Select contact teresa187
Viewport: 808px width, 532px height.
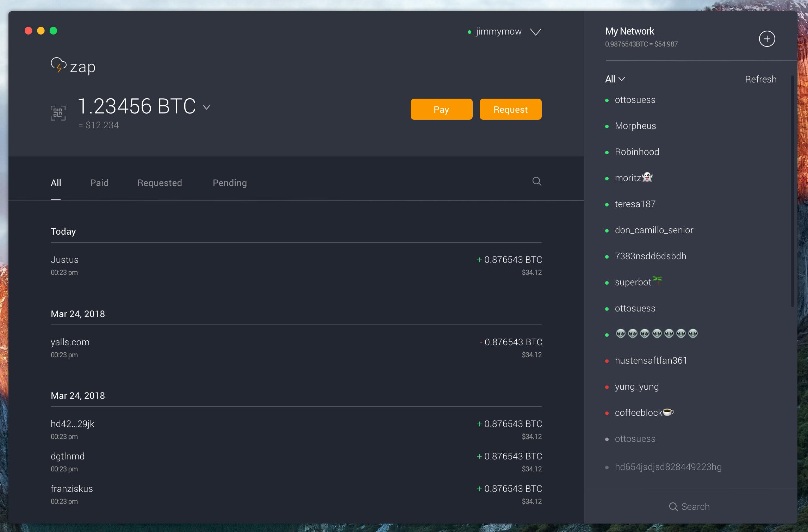tap(635, 204)
